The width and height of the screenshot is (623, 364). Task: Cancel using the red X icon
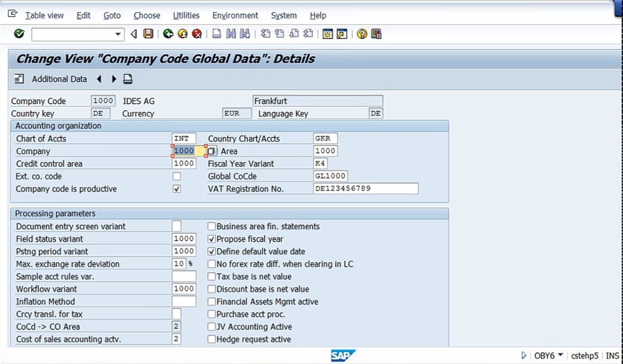197,34
